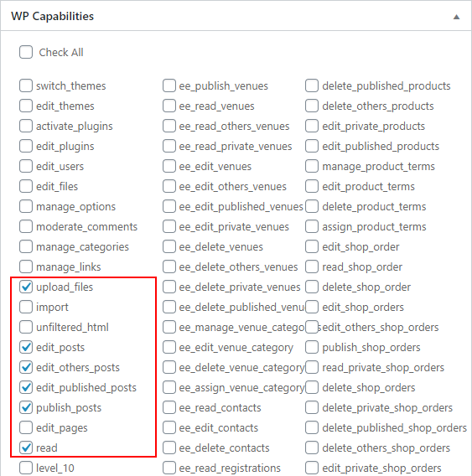
Task: Enable the activate_plugins checkbox
Action: [x=26, y=126]
